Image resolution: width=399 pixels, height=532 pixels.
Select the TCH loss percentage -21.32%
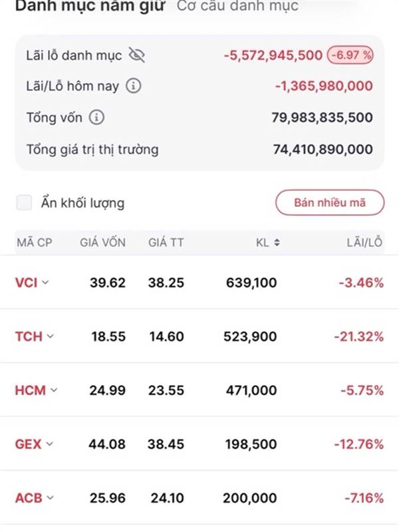(x=361, y=336)
